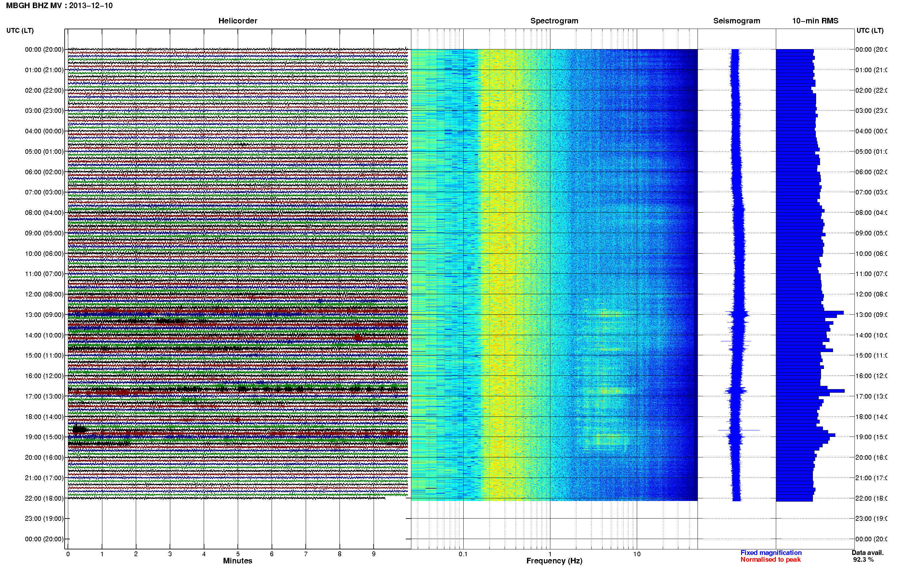This screenshot has width=924, height=578.
Task: Click the right time label '13:00 (09:'
Action: click(871, 315)
